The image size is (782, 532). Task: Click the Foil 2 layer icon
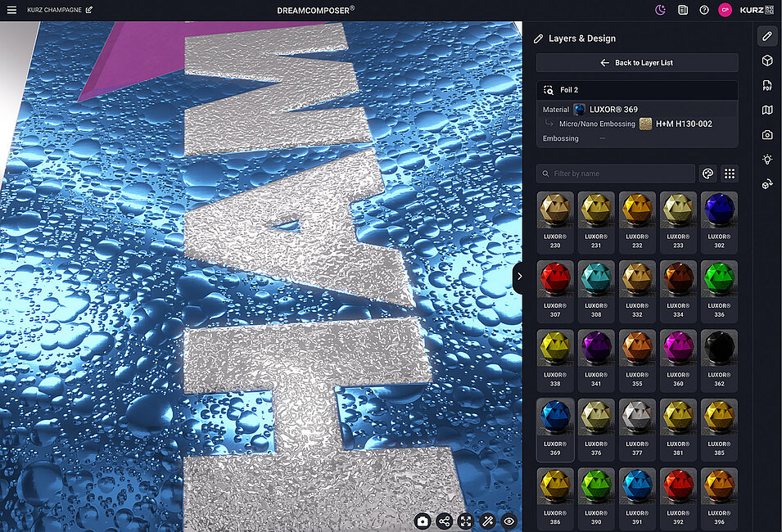coord(548,90)
